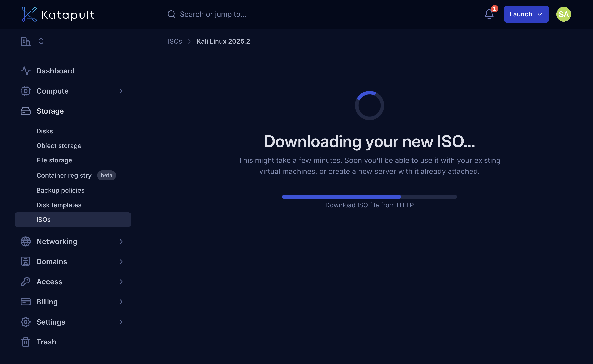Click the Access key icon
Image resolution: width=593 pixels, height=364 pixels.
(x=26, y=282)
